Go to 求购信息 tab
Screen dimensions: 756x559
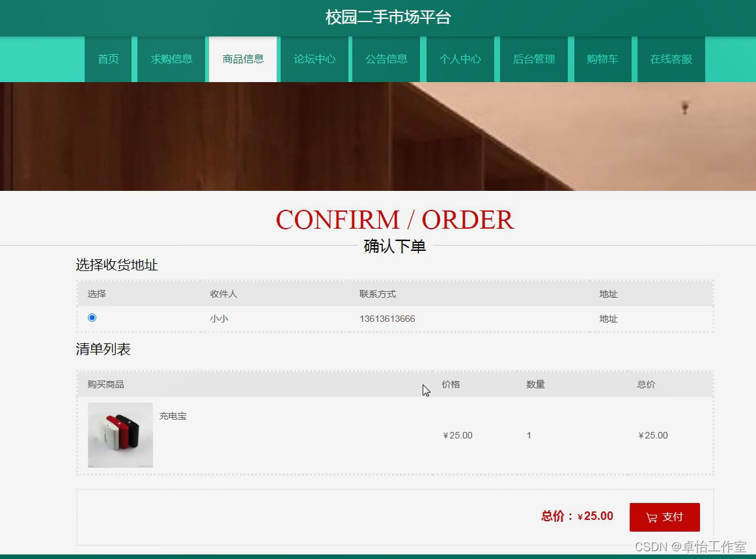pos(171,59)
